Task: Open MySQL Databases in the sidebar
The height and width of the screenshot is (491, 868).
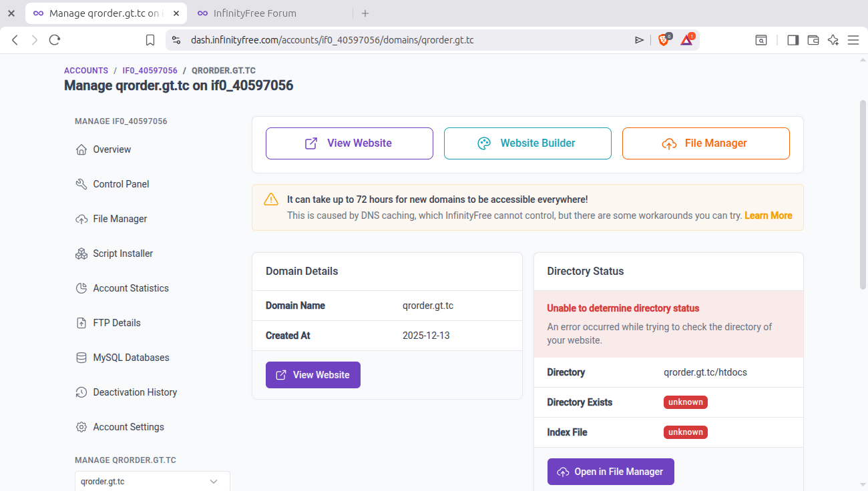Action: (131, 358)
